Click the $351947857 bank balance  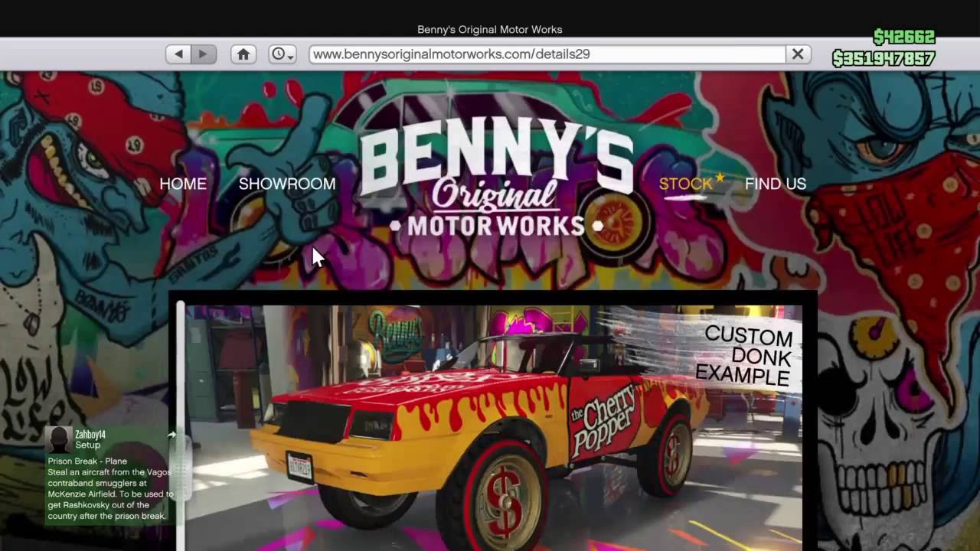[884, 59]
